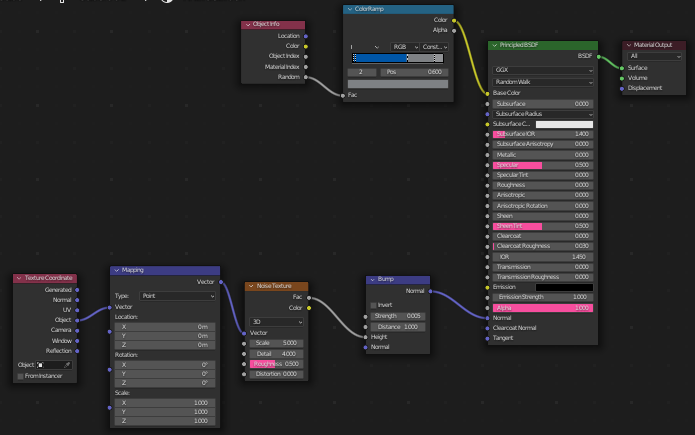This screenshot has width=695, height=435.
Task: Enable the Invert checkbox in Bump node
Action: (373, 305)
